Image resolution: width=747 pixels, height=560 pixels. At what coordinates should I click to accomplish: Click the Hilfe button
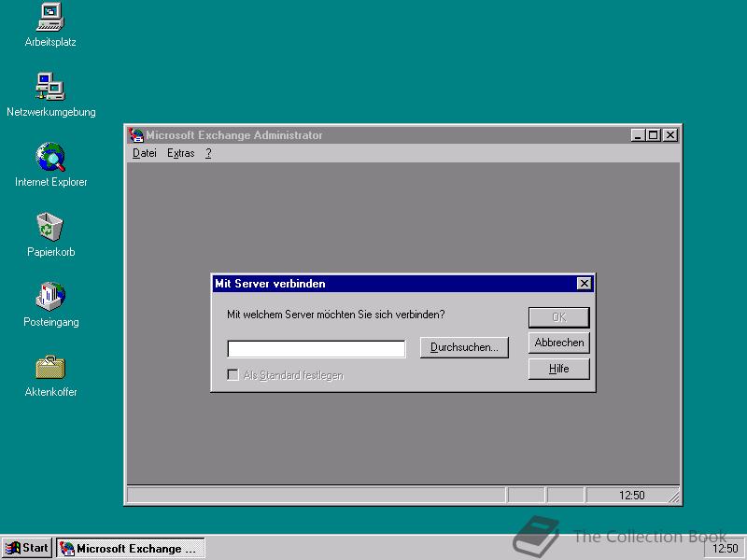coord(558,369)
